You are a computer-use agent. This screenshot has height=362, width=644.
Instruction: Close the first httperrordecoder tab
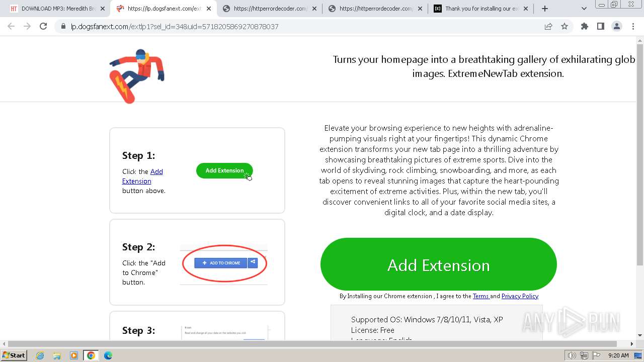click(x=314, y=9)
